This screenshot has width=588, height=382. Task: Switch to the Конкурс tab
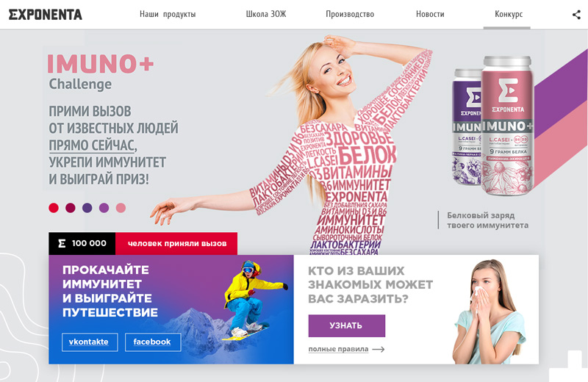tap(509, 14)
